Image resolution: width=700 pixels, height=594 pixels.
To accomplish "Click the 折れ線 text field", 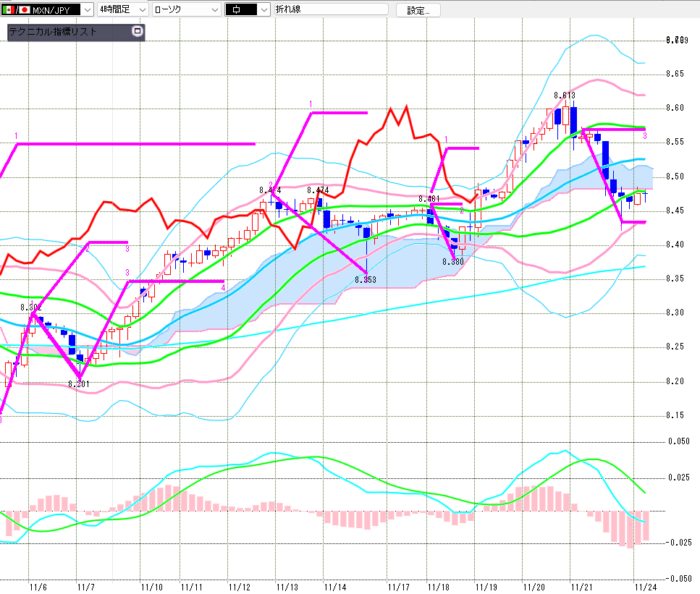I will click(x=331, y=10).
